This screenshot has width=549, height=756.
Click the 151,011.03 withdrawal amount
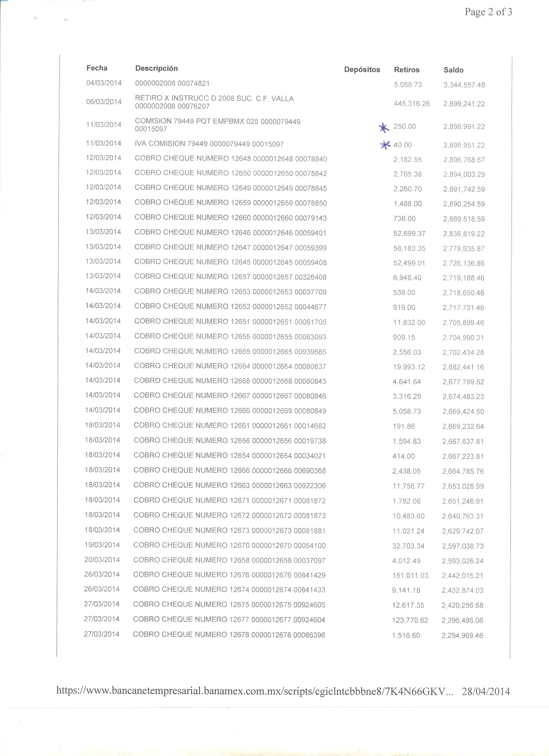[x=410, y=576]
